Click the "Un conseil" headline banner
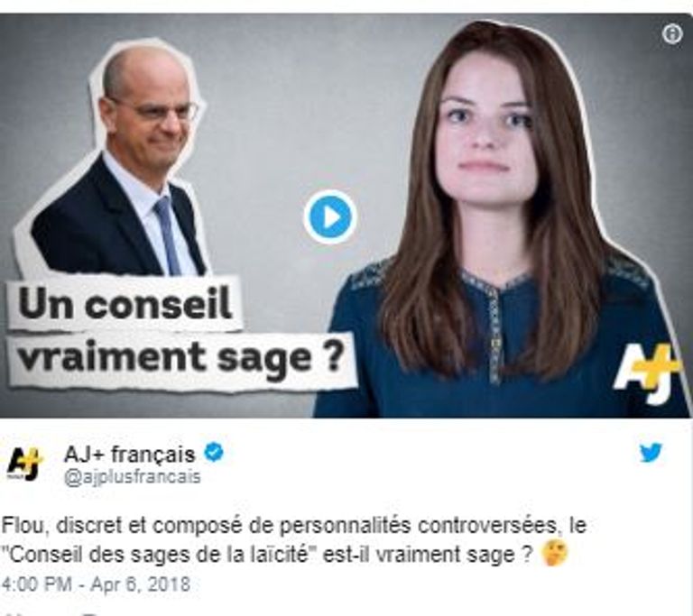 (x=125, y=305)
